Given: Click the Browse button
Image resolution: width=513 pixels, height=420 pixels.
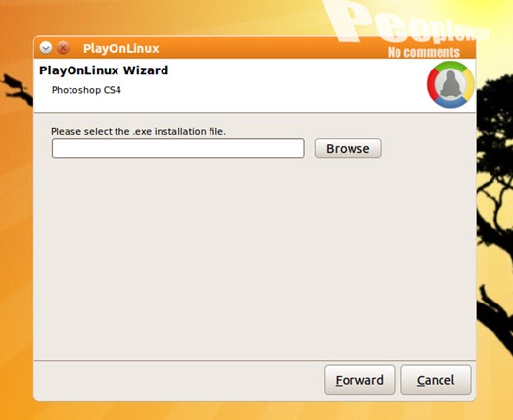Looking at the screenshot, I should click(x=348, y=148).
